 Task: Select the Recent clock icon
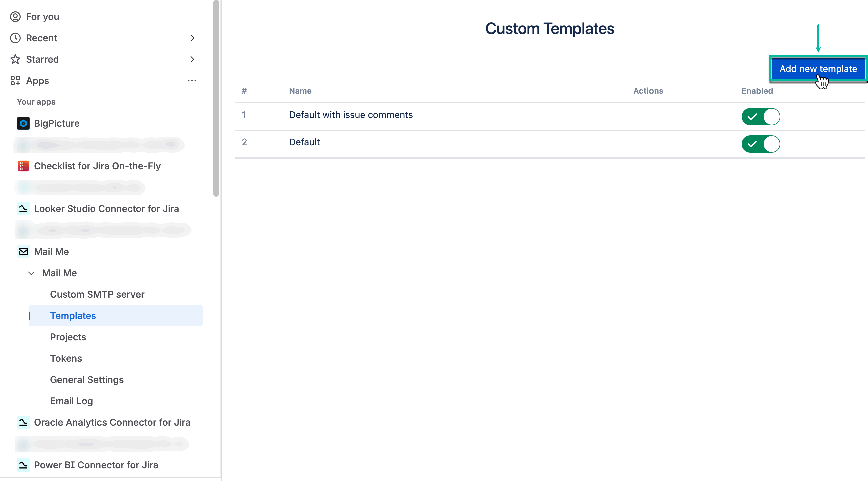(15, 38)
